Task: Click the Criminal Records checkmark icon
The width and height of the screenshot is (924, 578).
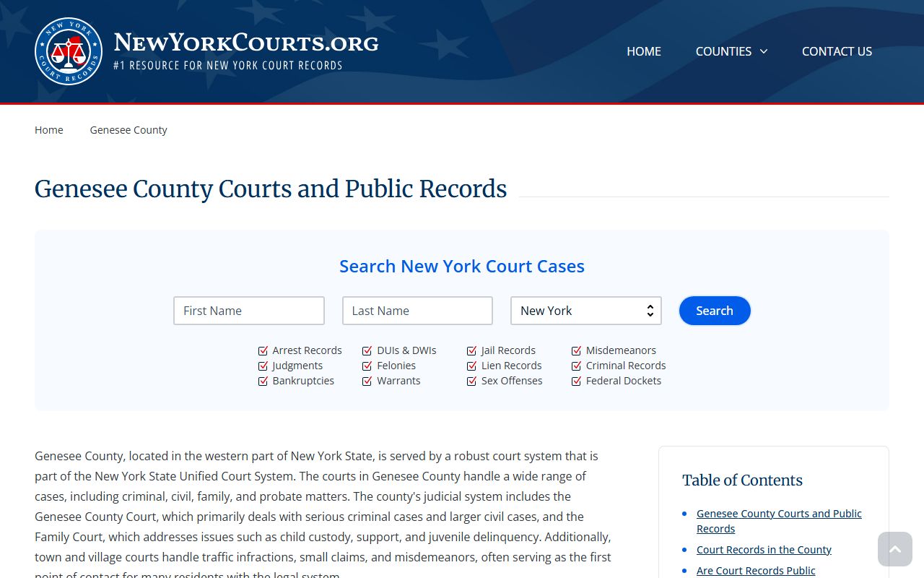Action: tap(577, 366)
